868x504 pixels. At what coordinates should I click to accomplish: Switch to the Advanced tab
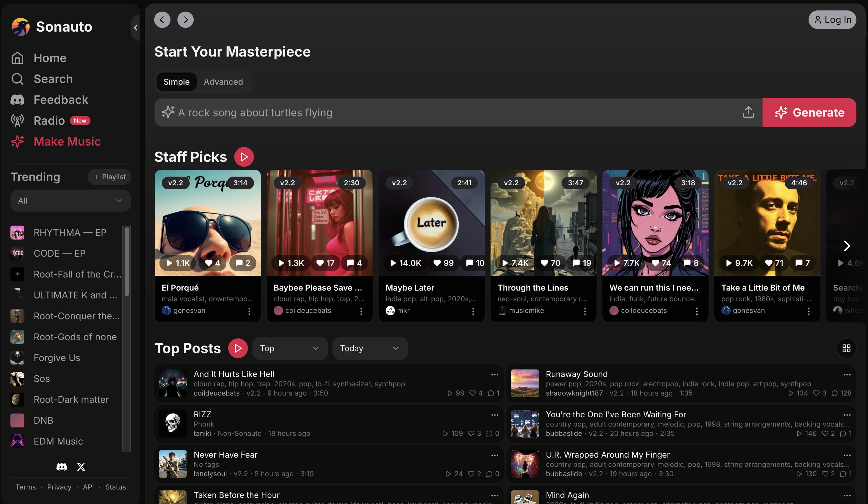(x=223, y=82)
